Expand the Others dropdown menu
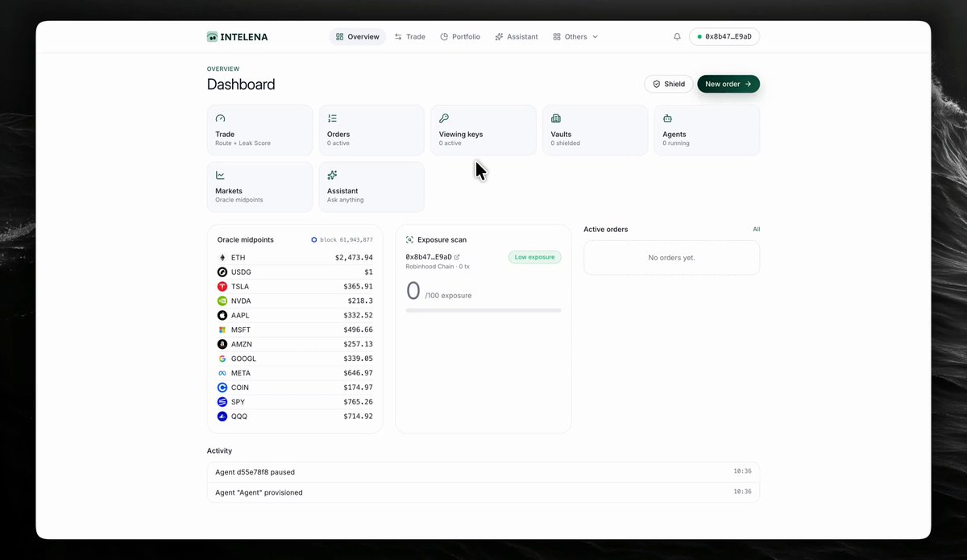This screenshot has height=560, width=967. pyautogui.click(x=575, y=37)
